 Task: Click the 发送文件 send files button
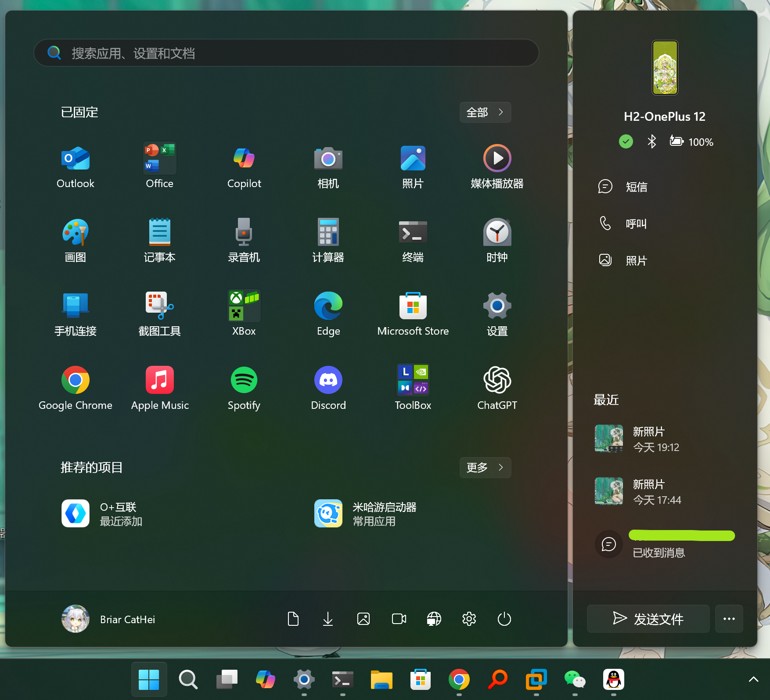[x=648, y=619]
